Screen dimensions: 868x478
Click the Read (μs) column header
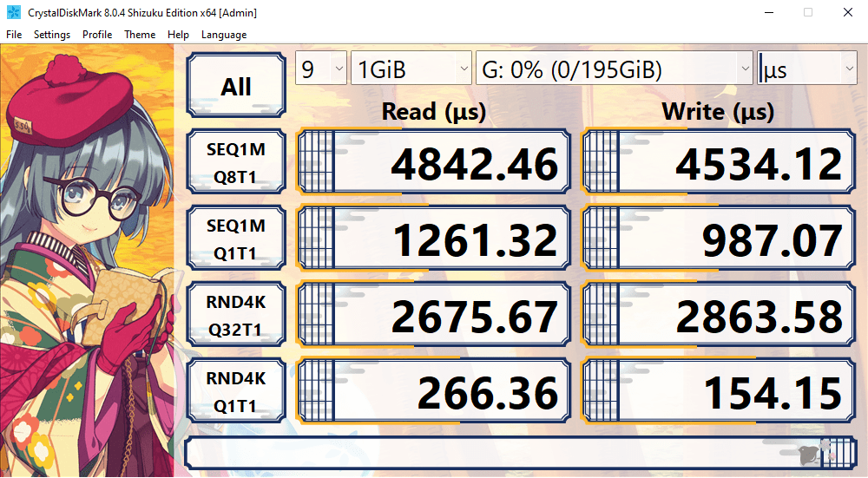(x=433, y=111)
